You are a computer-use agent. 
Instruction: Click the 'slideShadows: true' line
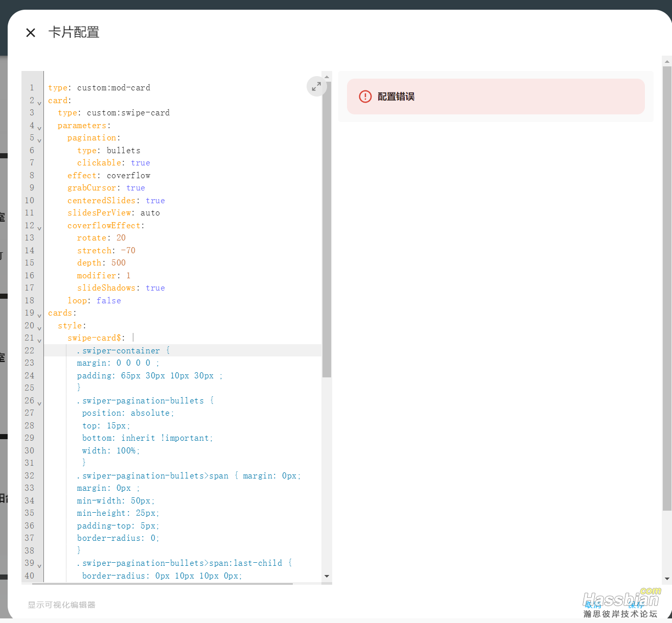[x=121, y=288]
